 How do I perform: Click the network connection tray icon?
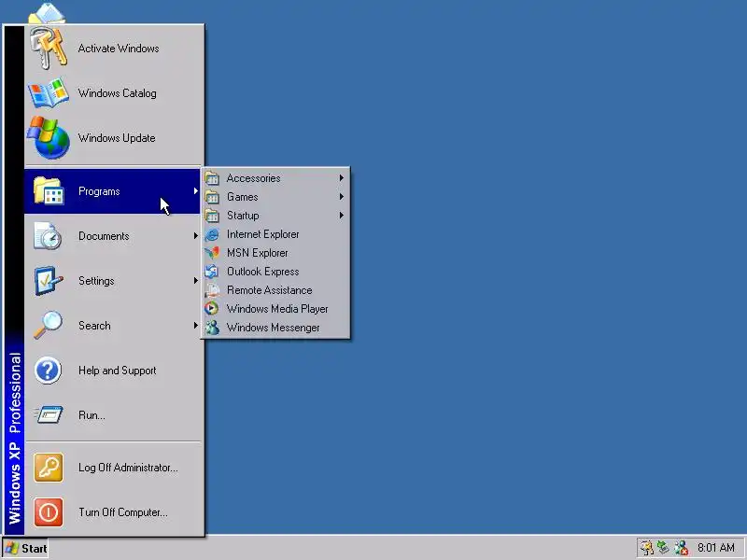(663, 548)
